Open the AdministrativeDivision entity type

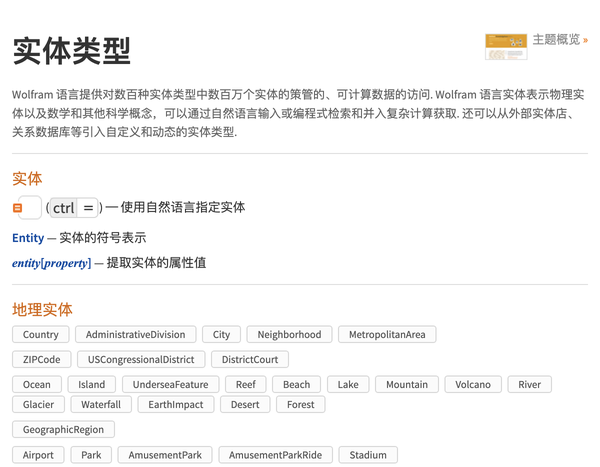point(135,335)
